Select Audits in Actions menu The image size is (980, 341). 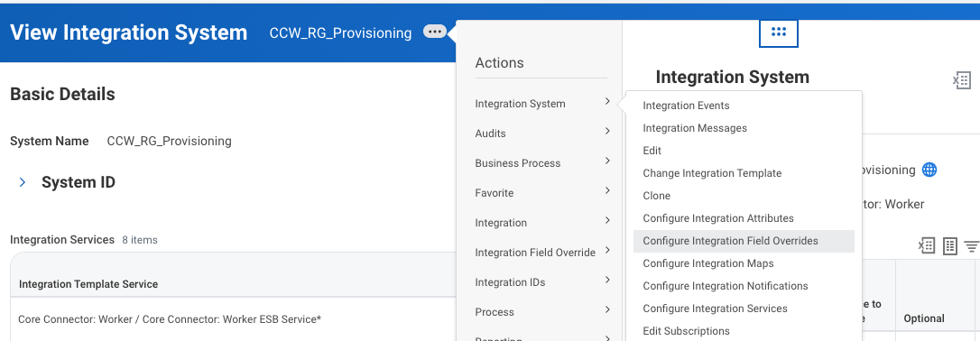pos(491,134)
